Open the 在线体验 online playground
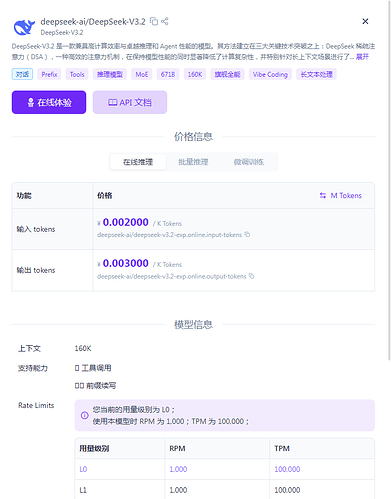The width and height of the screenshot is (391, 499). (49, 102)
